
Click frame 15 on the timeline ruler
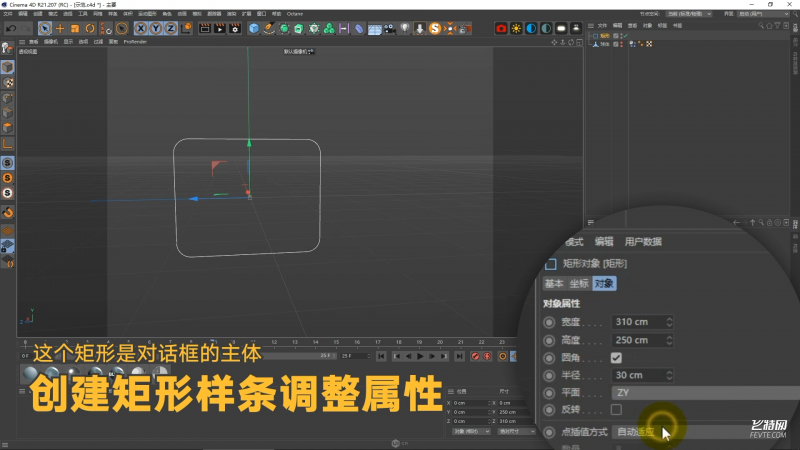click(336, 342)
